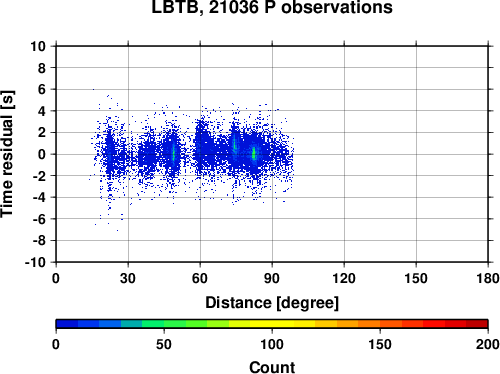Click the 200 label on count colorbar
Screen dimensions: 500x374
tap(487, 344)
